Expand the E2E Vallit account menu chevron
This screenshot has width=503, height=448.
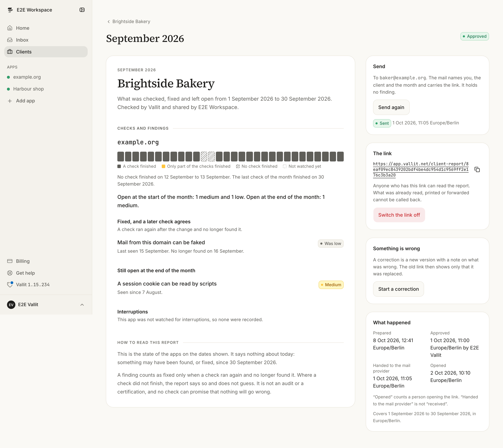82,305
